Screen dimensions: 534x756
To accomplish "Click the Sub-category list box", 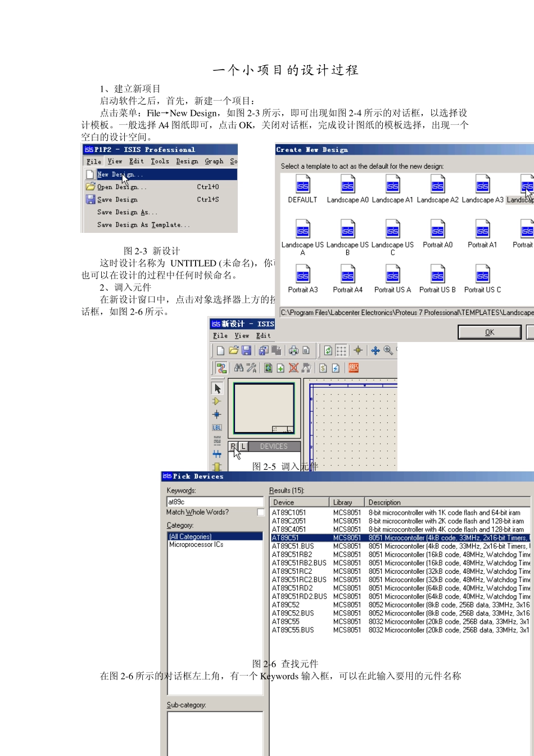I will 215,733.
